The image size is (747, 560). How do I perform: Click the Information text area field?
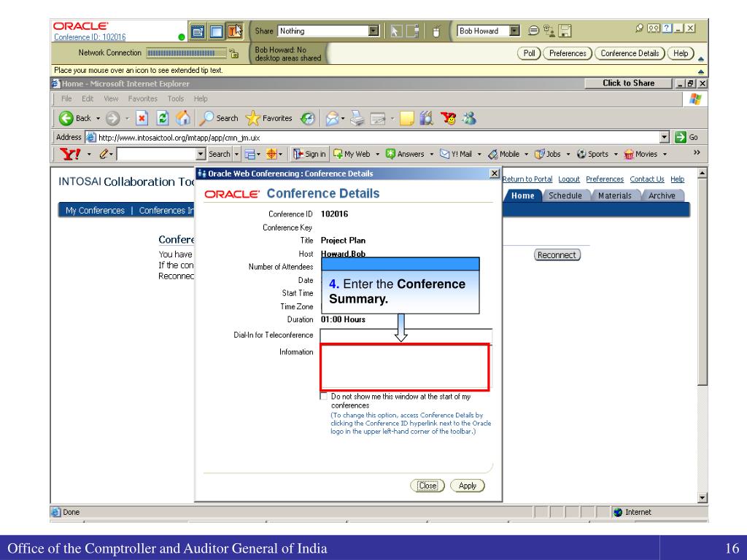(405, 367)
